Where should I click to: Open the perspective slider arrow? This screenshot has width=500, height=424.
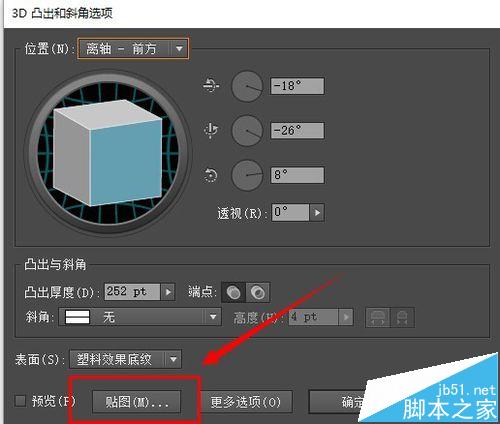[x=317, y=212]
